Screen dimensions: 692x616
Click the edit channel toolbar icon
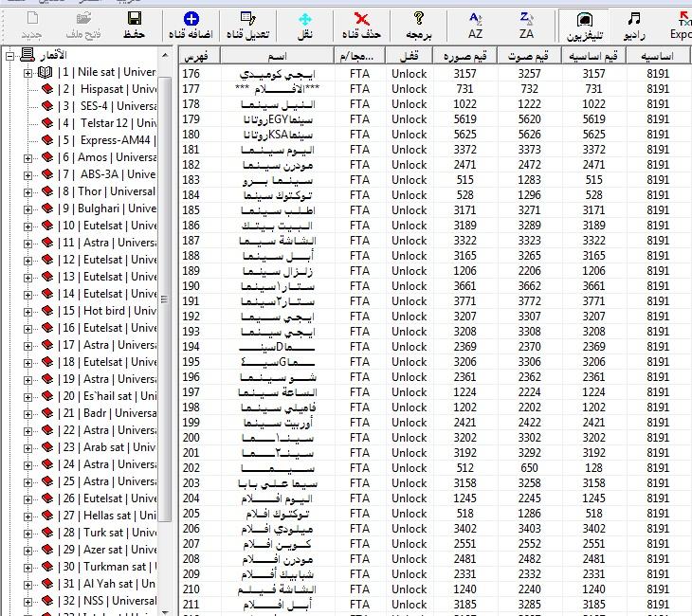(248, 19)
